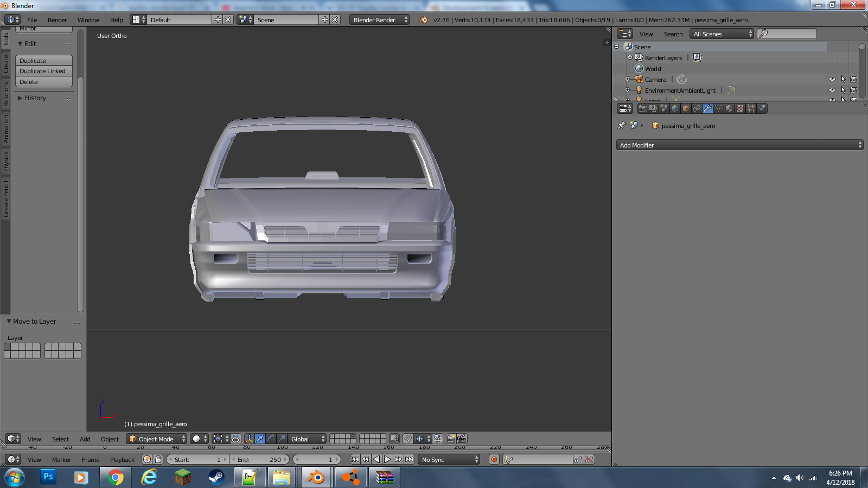Toggle EnvironmentAmbientLight renderability
The height and width of the screenshot is (488, 868).
click(x=853, y=90)
